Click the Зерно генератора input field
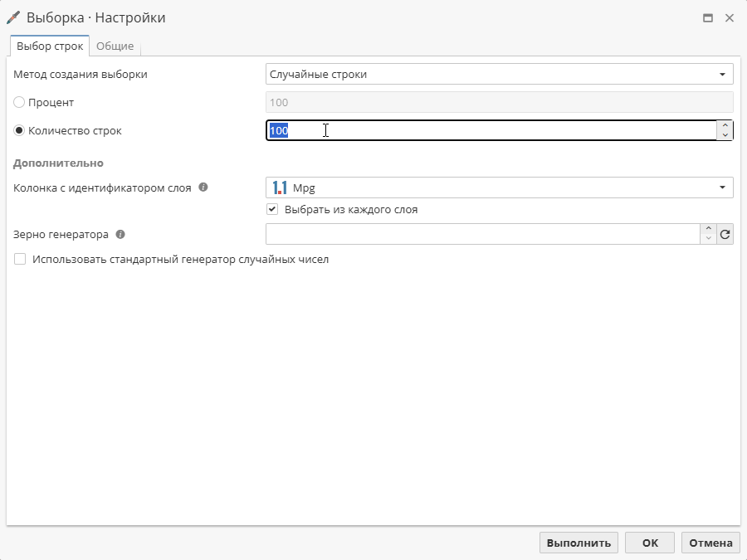Image resolution: width=747 pixels, height=560 pixels. pyautogui.click(x=483, y=234)
